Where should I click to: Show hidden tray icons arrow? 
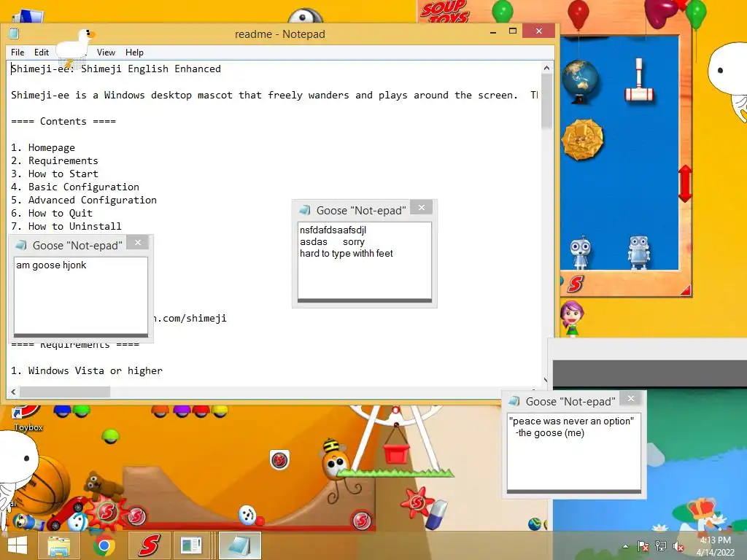[625, 546]
